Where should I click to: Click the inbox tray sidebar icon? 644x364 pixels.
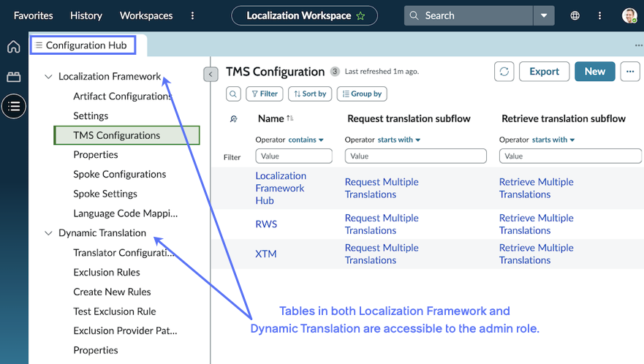(x=14, y=77)
